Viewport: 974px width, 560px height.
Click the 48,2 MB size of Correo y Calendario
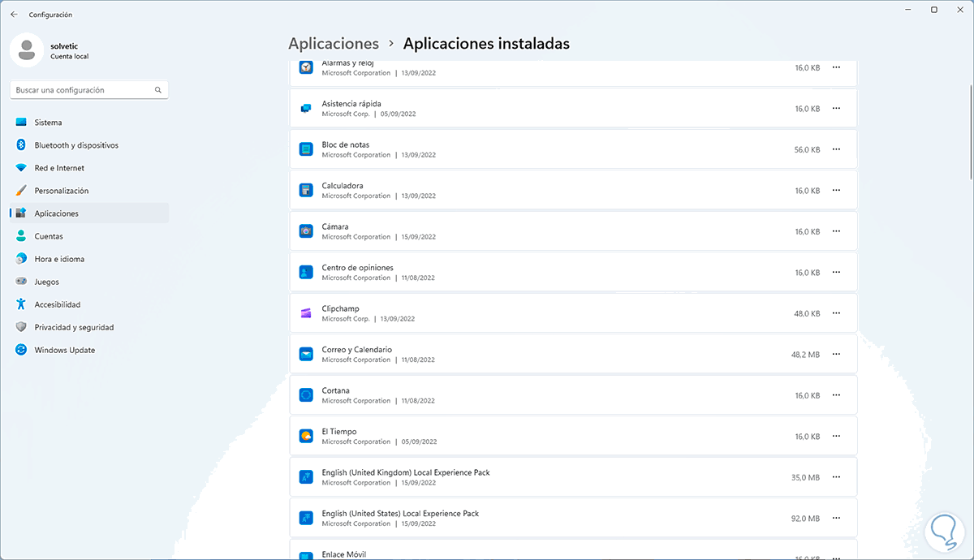(805, 355)
